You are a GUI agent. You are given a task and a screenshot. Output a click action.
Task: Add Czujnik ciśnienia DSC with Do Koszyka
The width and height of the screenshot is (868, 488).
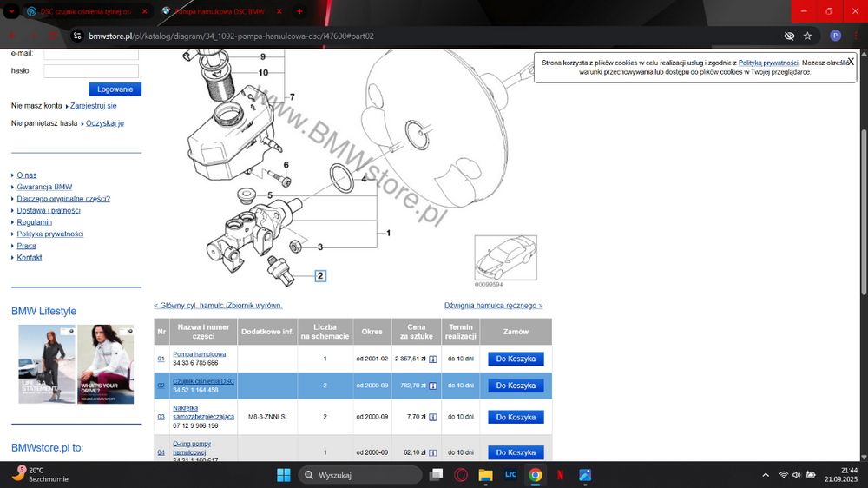516,386
